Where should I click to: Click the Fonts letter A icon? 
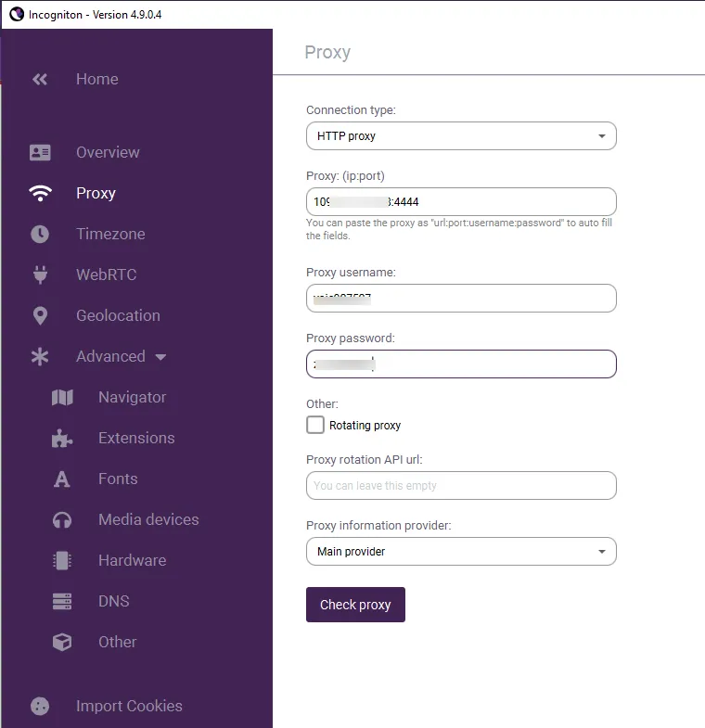tap(62, 479)
